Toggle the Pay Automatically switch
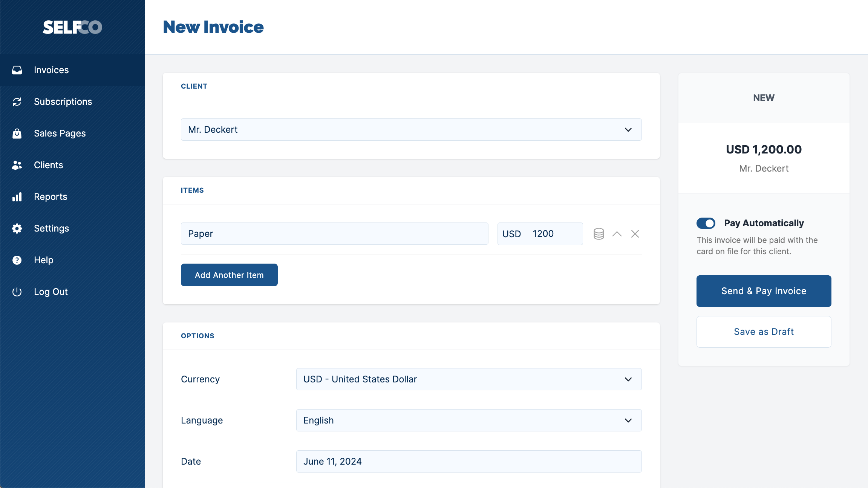 click(x=706, y=223)
